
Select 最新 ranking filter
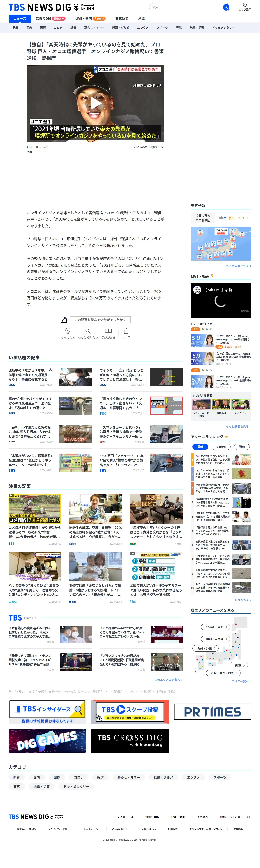[200, 447]
